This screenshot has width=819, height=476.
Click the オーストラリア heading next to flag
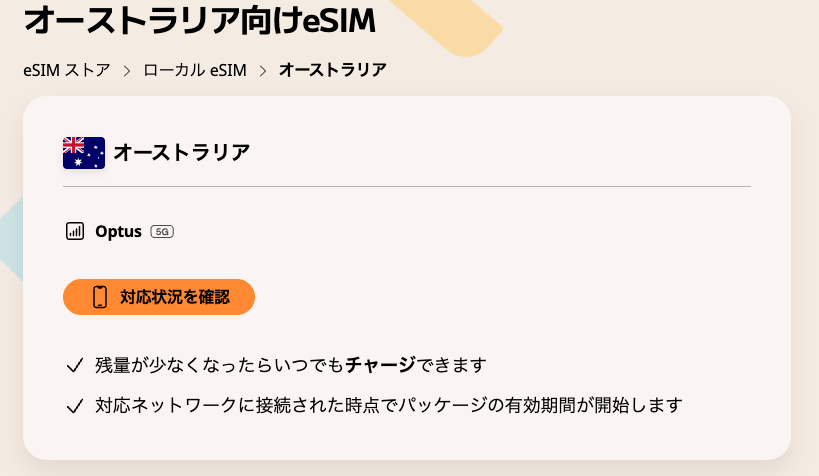pyautogui.click(x=181, y=153)
